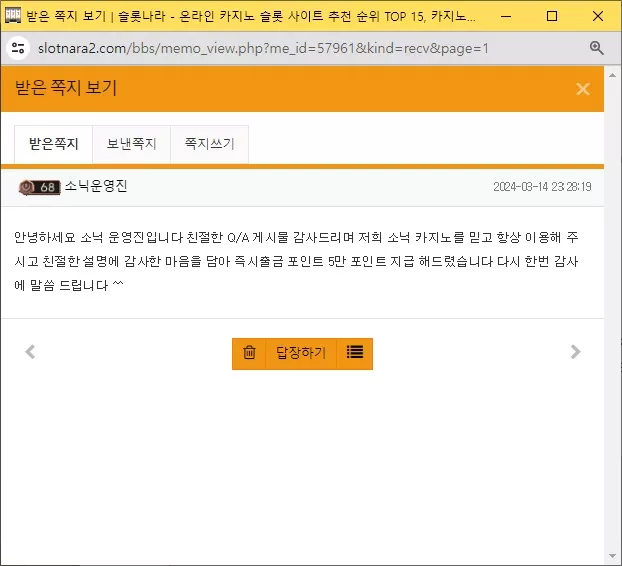622x566 pixels.
Task: Close the orange header with X
Action: (x=583, y=89)
